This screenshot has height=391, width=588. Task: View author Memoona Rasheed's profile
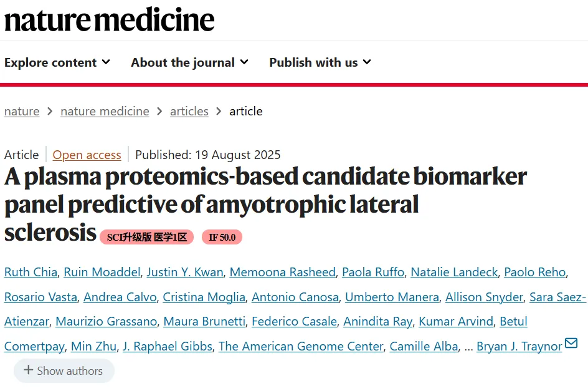tap(283, 272)
